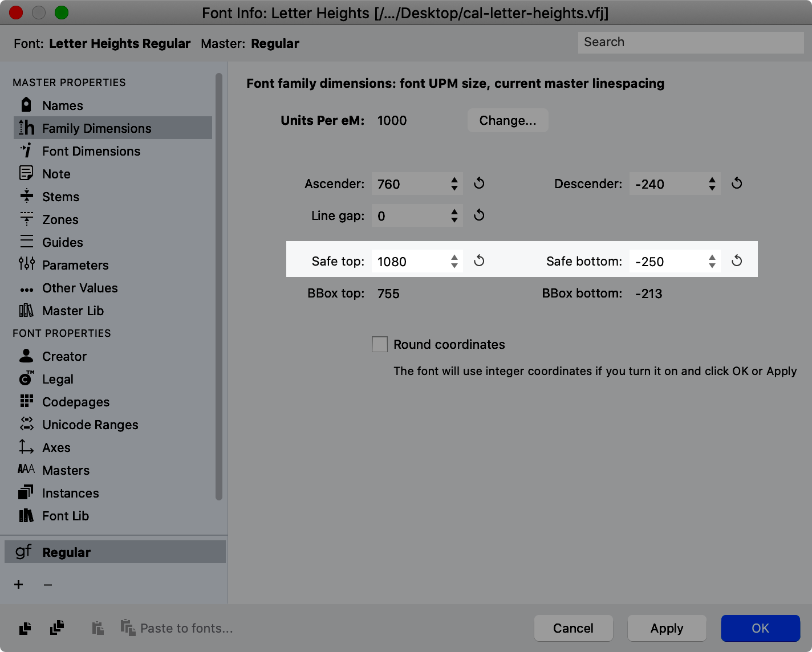Open the Parameters page
This screenshot has width=812, height=652.
pyautogui.click(x=113, y=264)
